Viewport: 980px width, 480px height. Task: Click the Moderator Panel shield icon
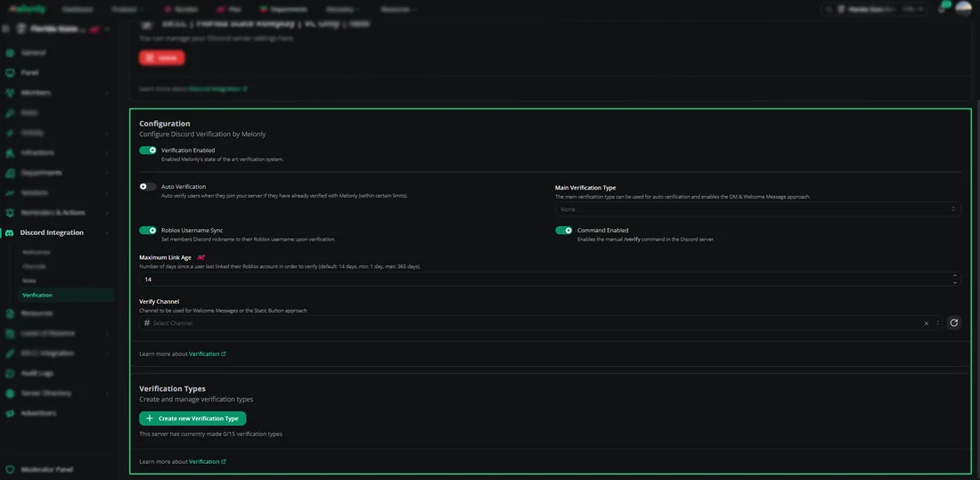pos(10,469)
